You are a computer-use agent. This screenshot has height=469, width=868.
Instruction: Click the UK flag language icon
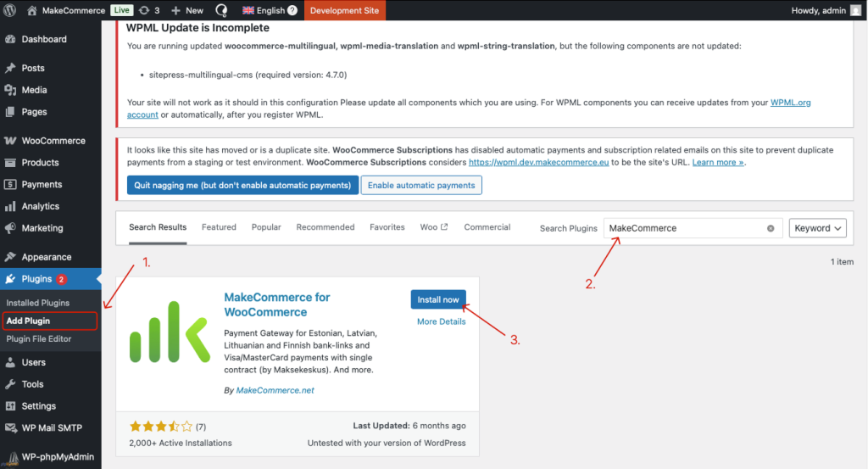coord(248,10)
